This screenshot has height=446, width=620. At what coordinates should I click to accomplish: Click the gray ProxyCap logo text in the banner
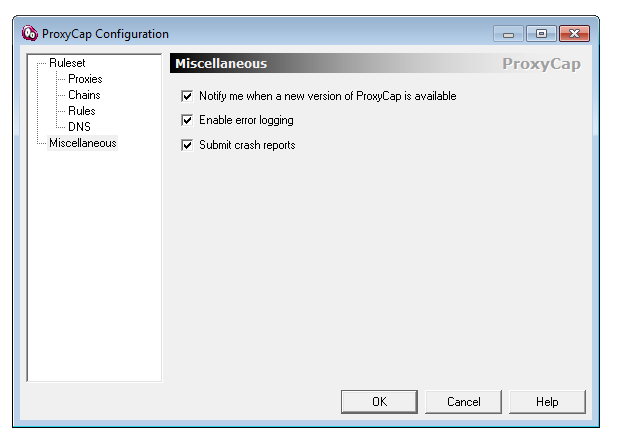[x=540, y=65]
